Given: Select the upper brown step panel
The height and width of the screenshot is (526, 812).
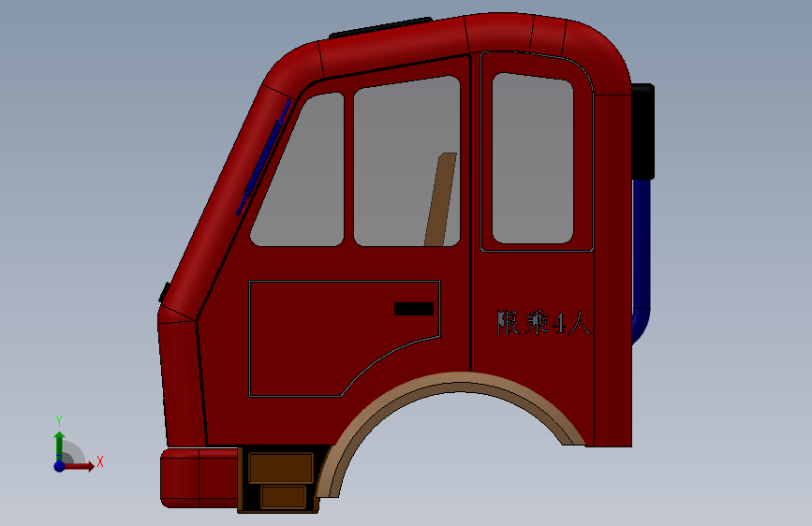Looking at the screenshot, I should (x=281, y=467).
